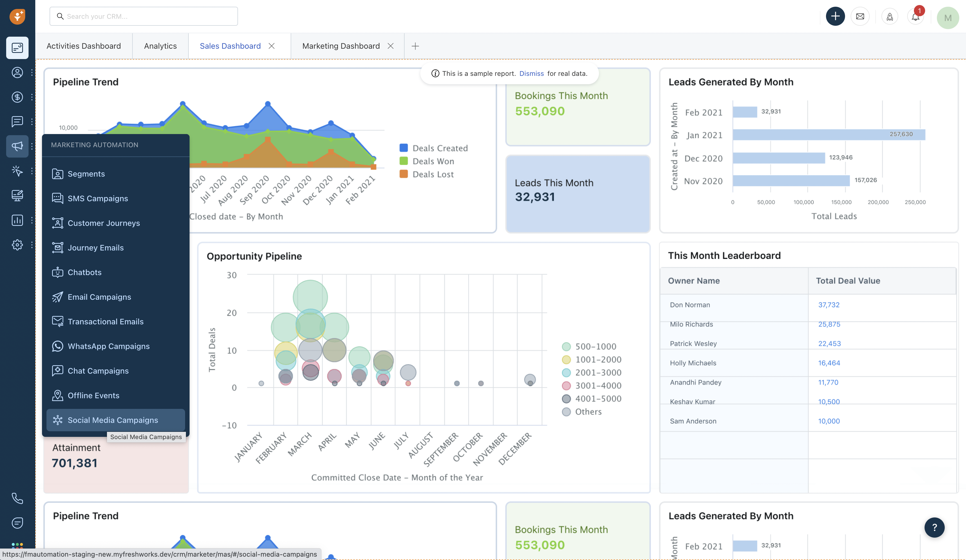This screenshot has width=966, height=560.
Task: Click the Contacts icon in the sidebar
Action: click(17, 72)
